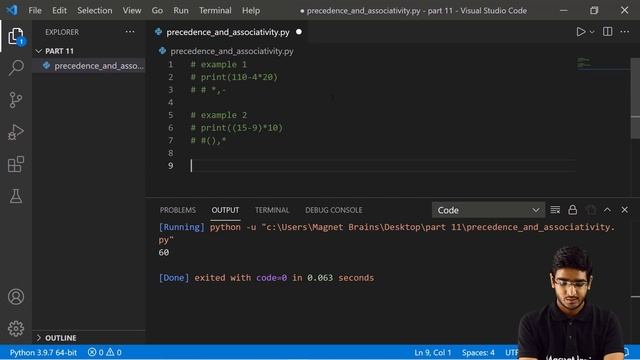
Task: Open the Edit menu
Action: click(59, 11)
